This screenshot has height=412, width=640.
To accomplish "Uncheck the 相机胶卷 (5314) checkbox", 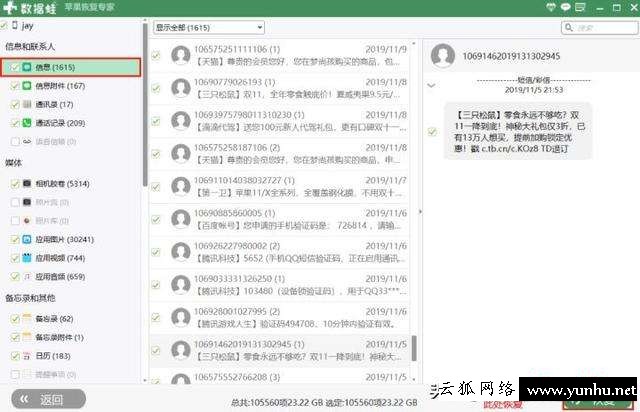I will click(x=15, y=184).
